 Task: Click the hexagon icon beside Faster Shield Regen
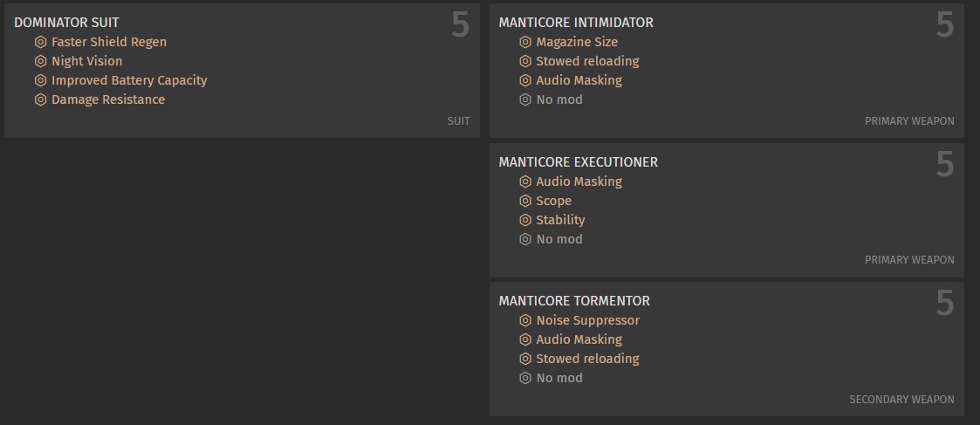(41, 42)
